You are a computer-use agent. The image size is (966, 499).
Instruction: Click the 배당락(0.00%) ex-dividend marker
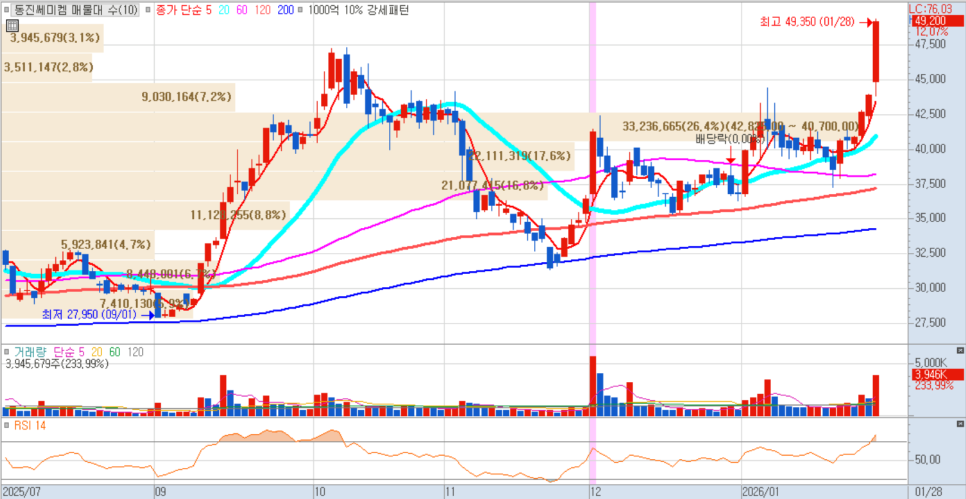731,138
